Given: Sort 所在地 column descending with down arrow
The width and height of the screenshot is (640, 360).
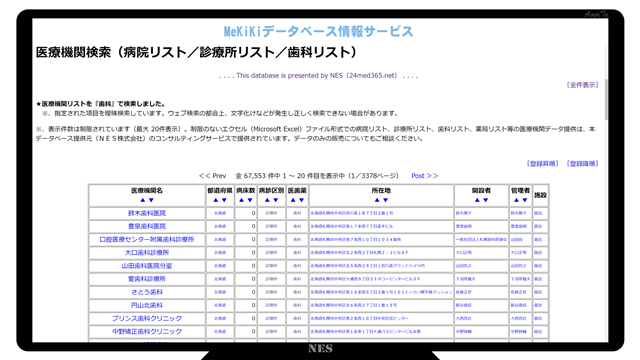Looking at the screenshot, I should coord(385,200).
